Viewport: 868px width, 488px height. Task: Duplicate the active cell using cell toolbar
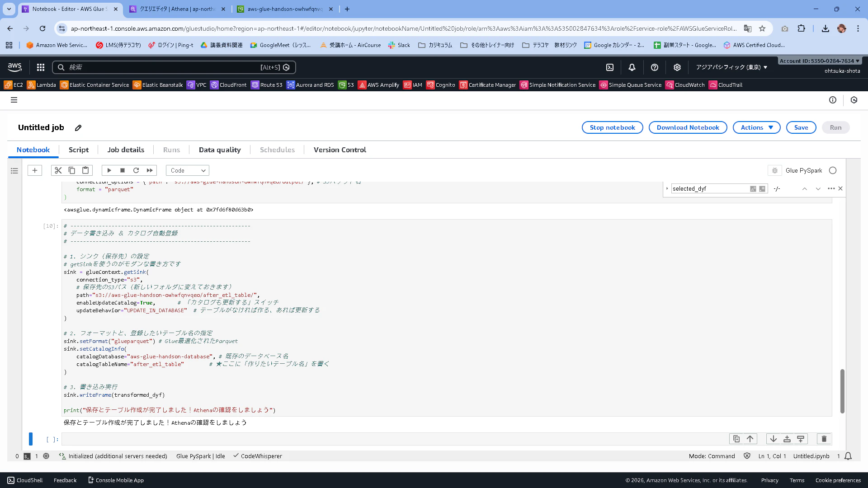tap(736, 439)
